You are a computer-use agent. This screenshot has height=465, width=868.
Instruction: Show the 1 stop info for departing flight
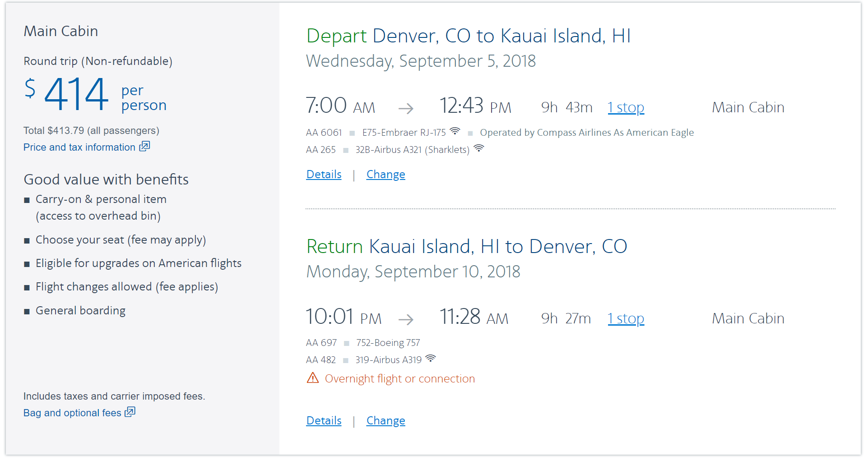coord(626,108)
